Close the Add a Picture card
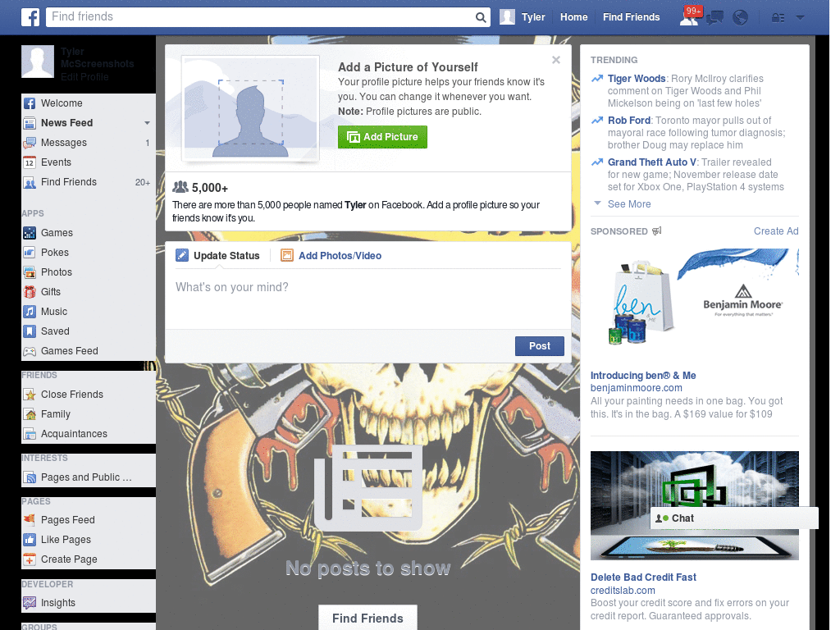This screenshot has width=840, height=630. pos(556,60)
